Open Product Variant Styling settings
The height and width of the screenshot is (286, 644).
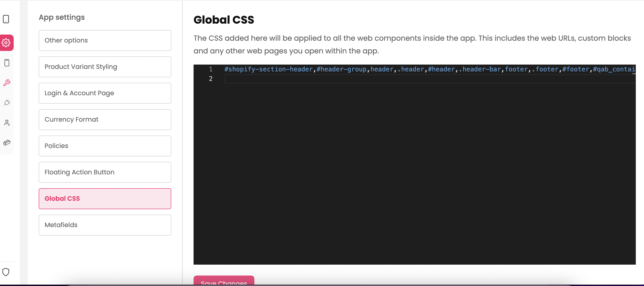point(105,67)
